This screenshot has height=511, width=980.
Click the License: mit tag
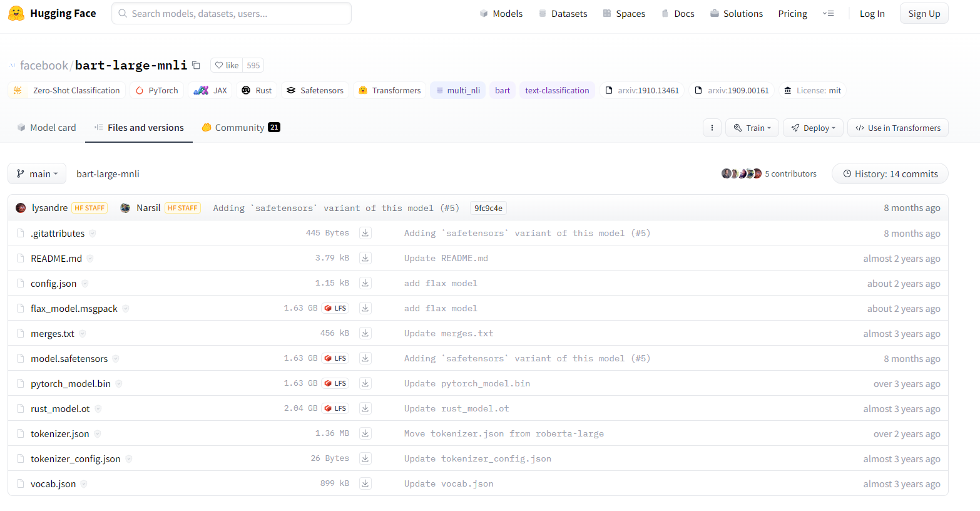tap(812, 90)
